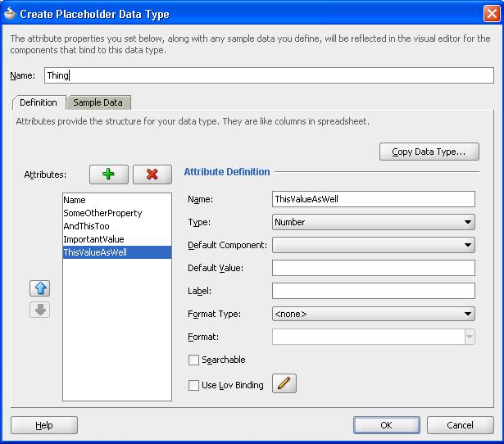Click the Cancel button
The width and height of the screenshot is (504, 444).
[x=460, y=425]
